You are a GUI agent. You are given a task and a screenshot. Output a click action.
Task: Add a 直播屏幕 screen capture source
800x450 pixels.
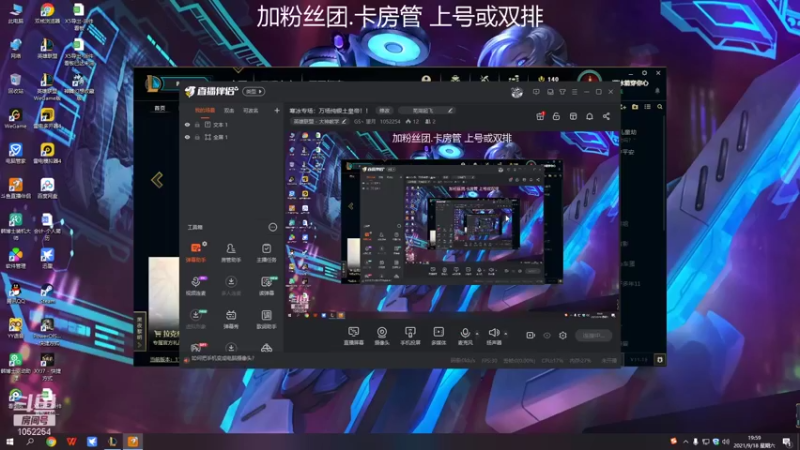354,336
